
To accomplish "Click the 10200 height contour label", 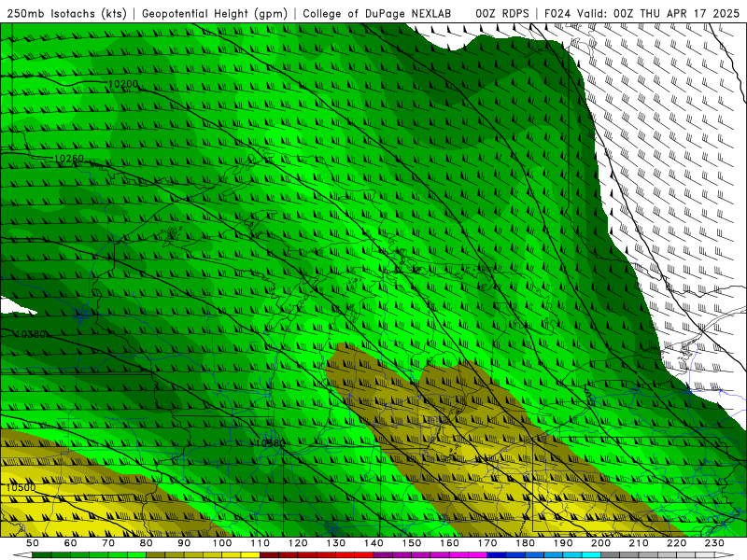I will pos(123,84).
